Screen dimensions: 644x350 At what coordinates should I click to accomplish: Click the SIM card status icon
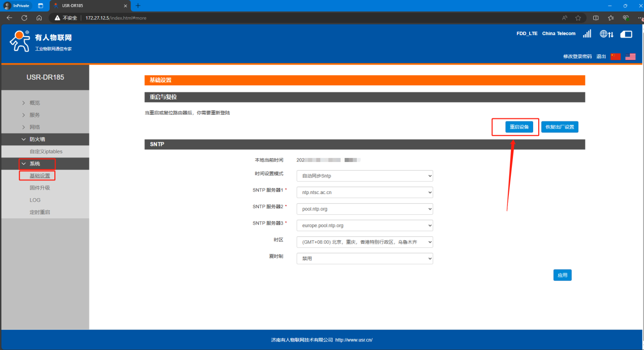click(626, 34)
